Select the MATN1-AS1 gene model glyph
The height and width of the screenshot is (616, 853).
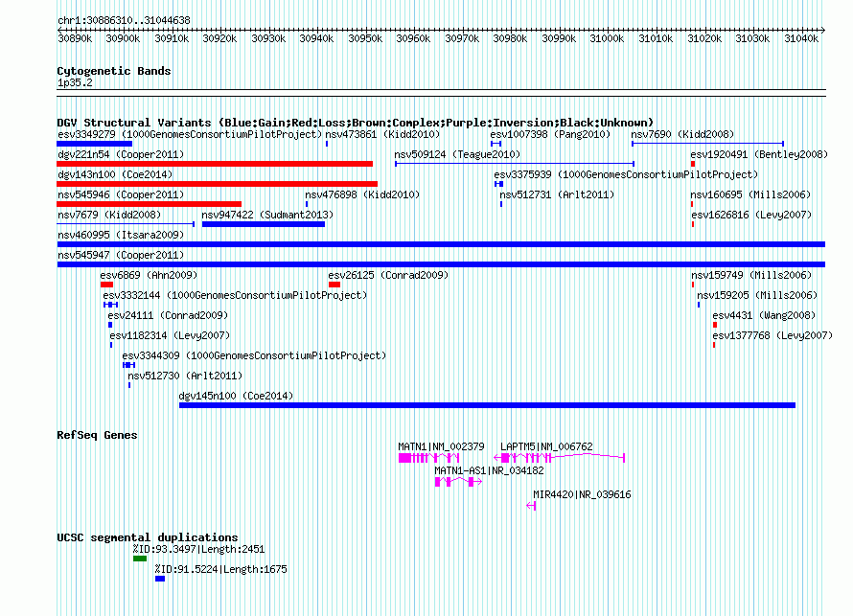tap(458, 482)
